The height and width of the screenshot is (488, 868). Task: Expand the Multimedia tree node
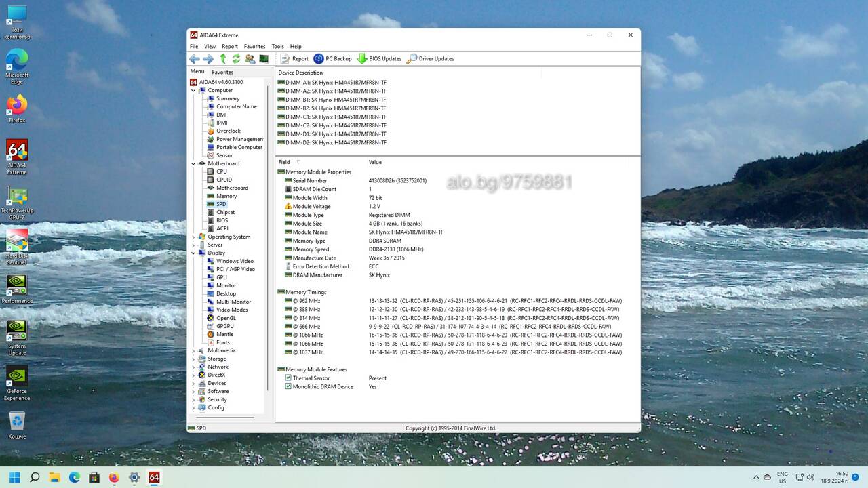click(x=193, y=350)
